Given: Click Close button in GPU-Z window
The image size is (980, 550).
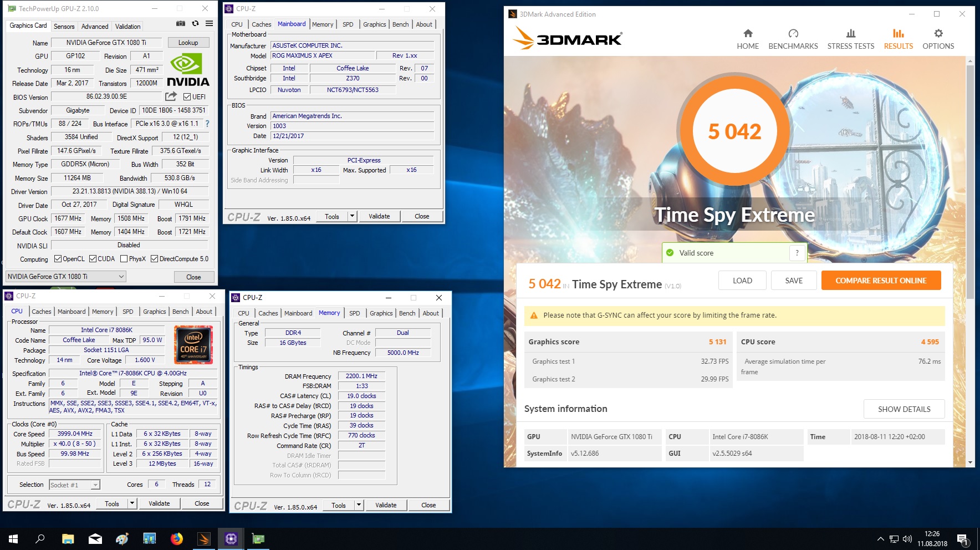Looking at the screenshot, I should [193, 277].
